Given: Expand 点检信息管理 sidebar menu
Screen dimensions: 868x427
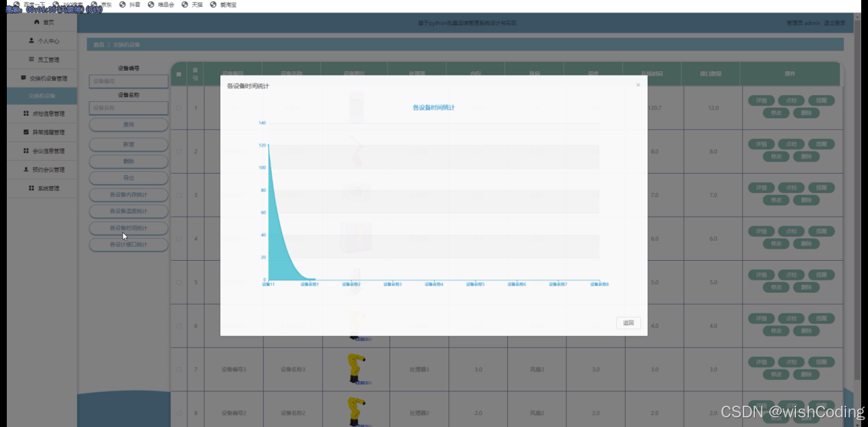Looking at the screenshot, I should (x=43, y=114).
